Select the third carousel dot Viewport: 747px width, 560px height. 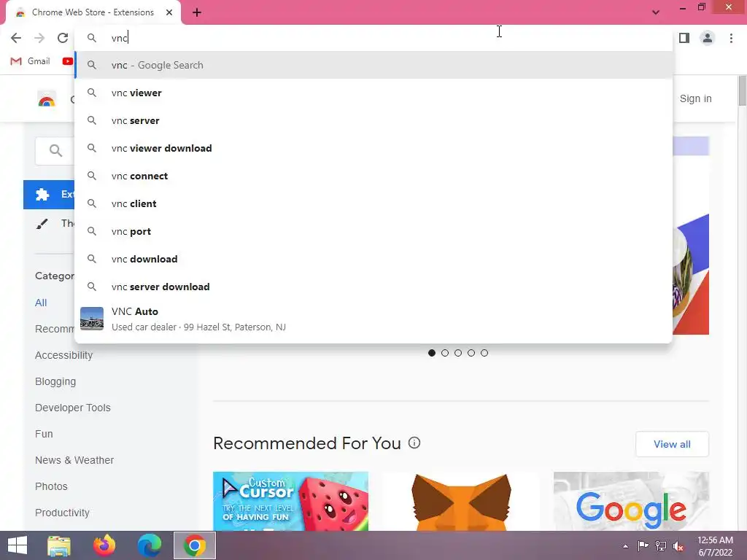click(458, 353)
